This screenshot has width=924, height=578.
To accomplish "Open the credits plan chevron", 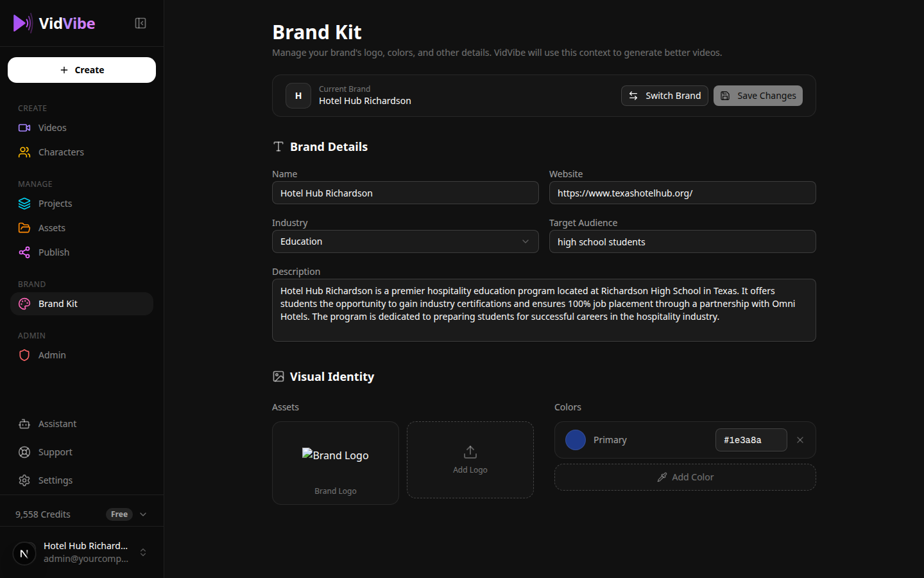I will 143,514.
